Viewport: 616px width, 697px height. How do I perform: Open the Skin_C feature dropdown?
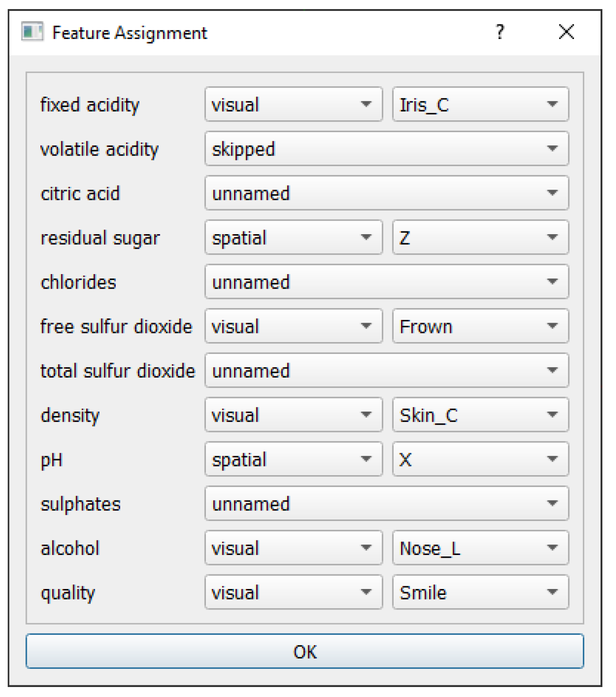click(x=480, y=415)
